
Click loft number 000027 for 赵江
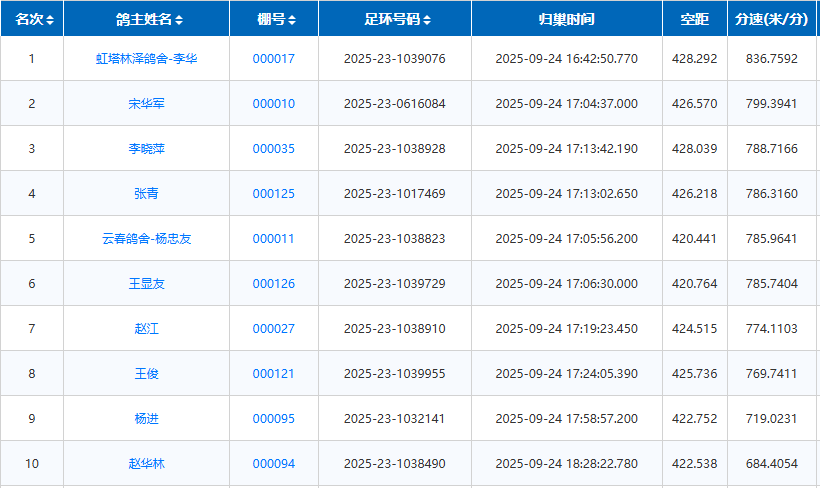pos(273,329)
